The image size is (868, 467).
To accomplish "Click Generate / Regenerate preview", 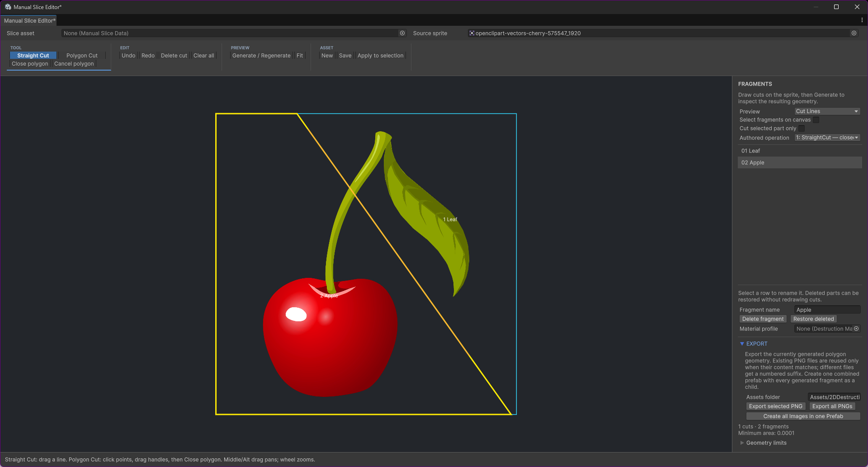I will click(x=261, y=56).
